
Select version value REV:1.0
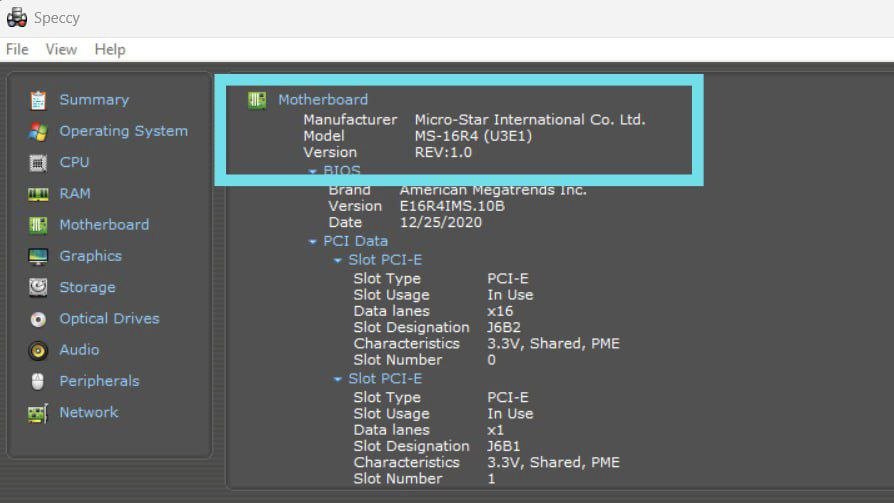click(443, 153)
